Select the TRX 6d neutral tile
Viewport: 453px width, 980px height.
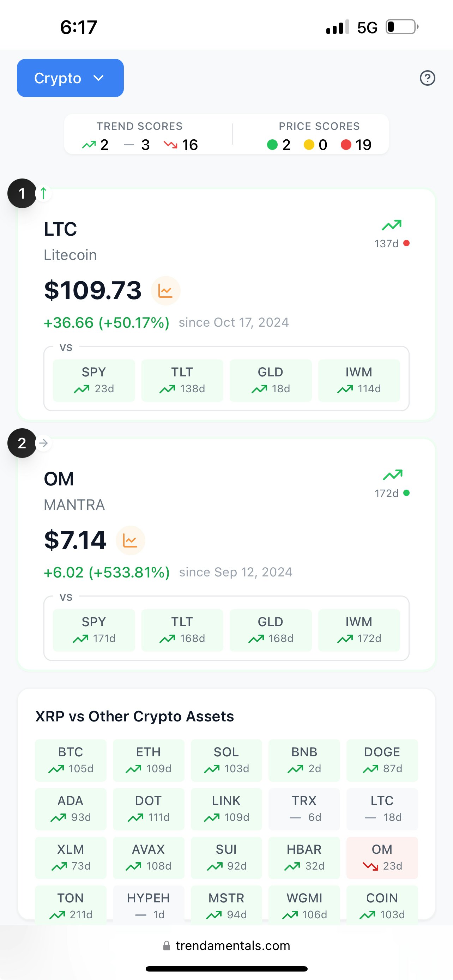point(304,809)
